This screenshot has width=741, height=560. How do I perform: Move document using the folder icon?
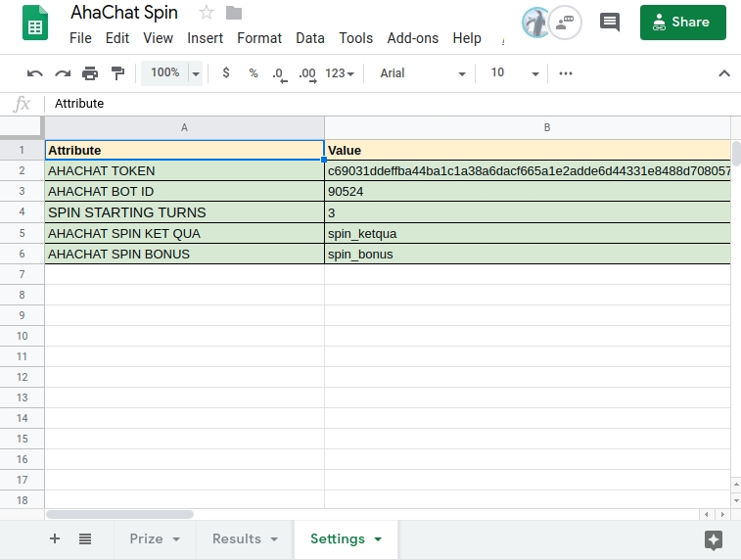tap(233, 13)
